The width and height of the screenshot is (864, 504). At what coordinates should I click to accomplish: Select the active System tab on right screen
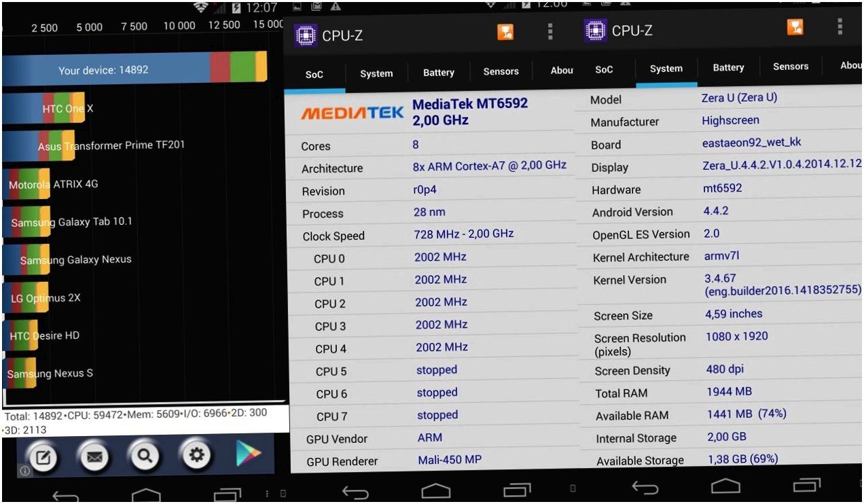pyautogui.click(x=666, y=69)
